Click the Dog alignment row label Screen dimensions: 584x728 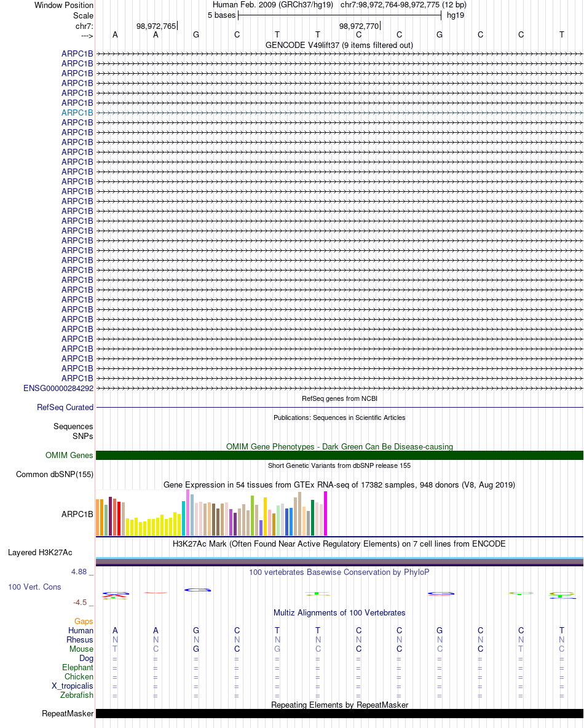[x=86, y=659]
